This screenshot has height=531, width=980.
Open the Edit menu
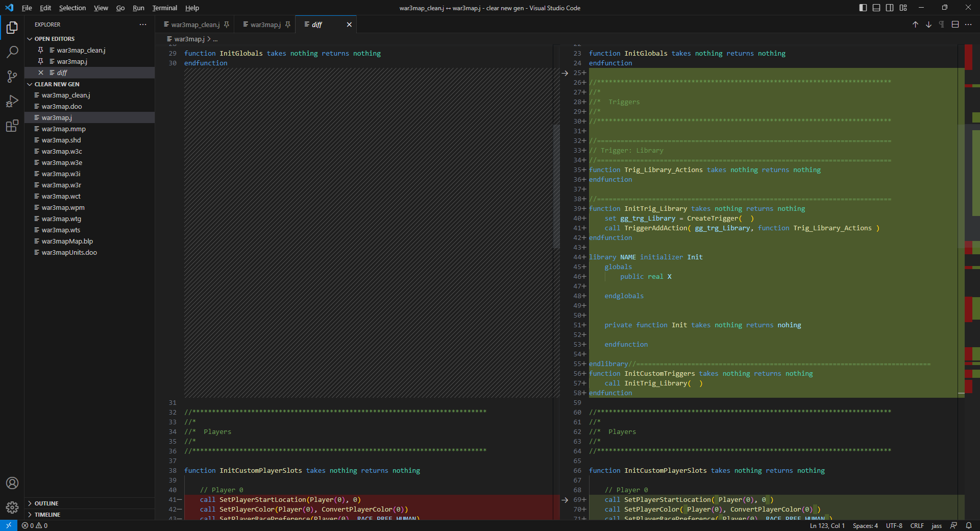(x=45, y=8)
